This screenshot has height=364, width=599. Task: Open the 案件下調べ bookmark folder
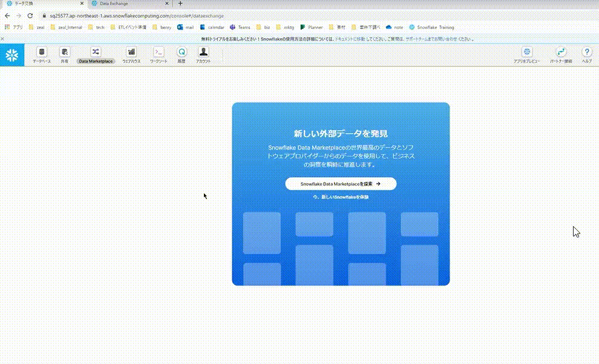pos(365,27)
